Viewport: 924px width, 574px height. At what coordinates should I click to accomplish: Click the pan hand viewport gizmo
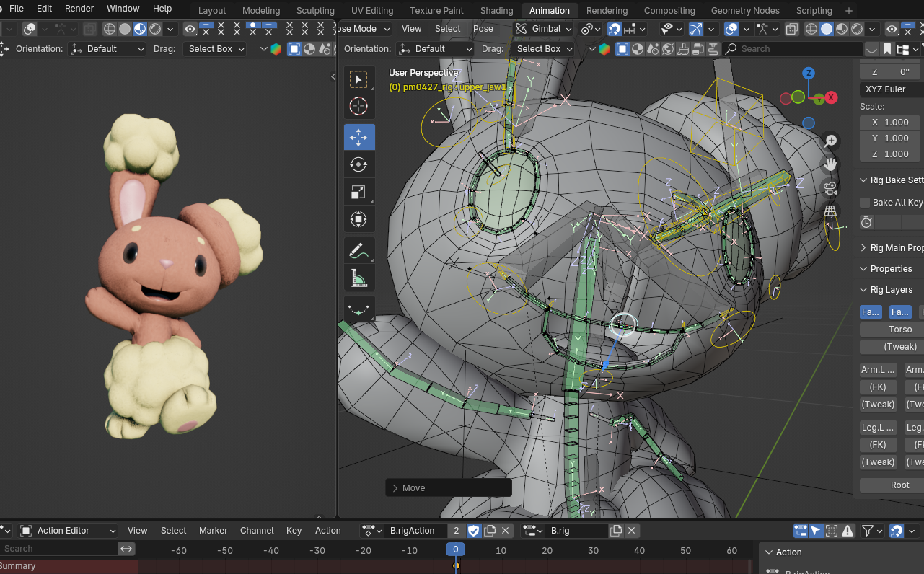tap(830, 164)
